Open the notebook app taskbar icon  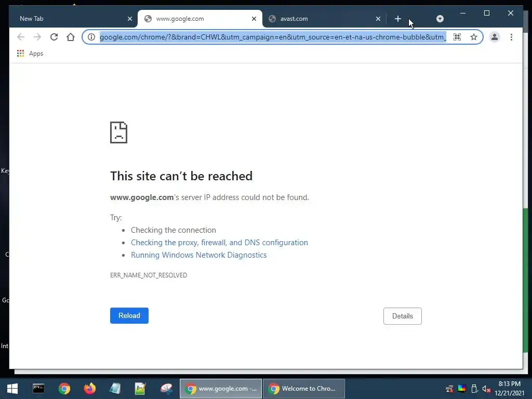click(x=115, y=389)
